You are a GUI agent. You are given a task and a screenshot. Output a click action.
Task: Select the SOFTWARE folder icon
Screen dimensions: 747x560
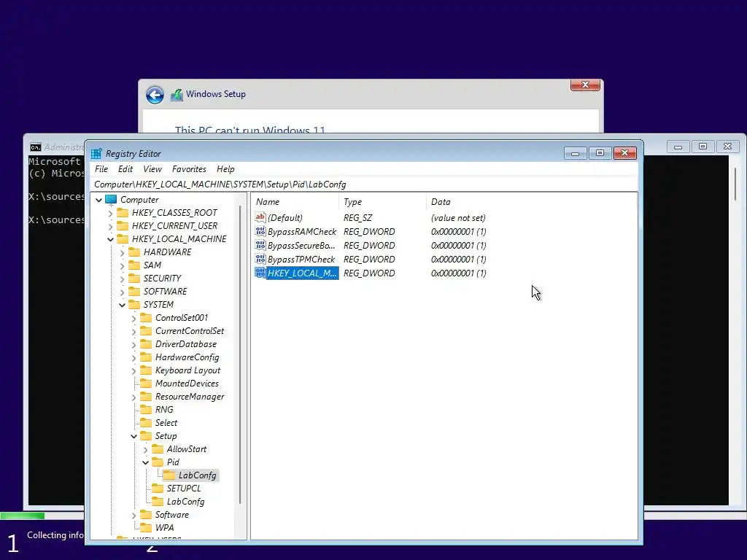pos(135,292)
